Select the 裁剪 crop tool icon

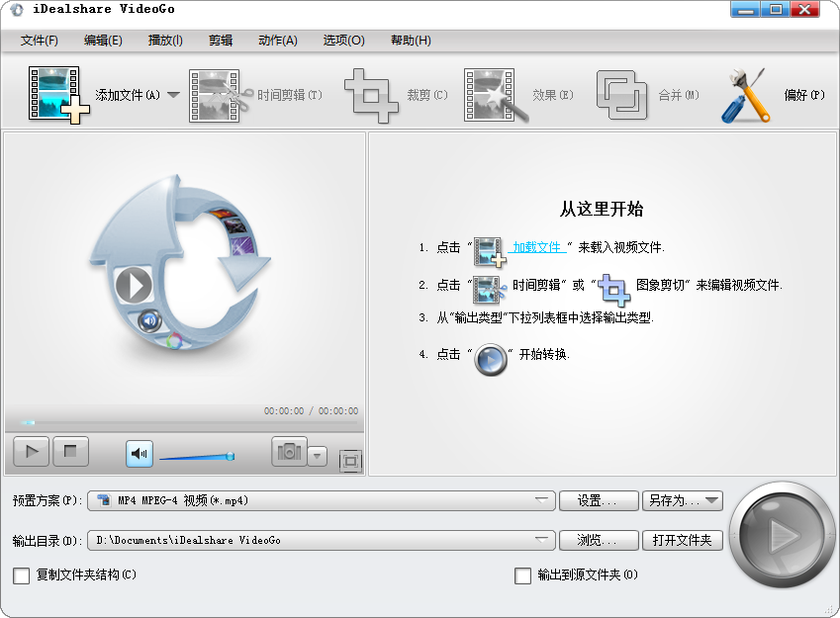tap(371, 94)
